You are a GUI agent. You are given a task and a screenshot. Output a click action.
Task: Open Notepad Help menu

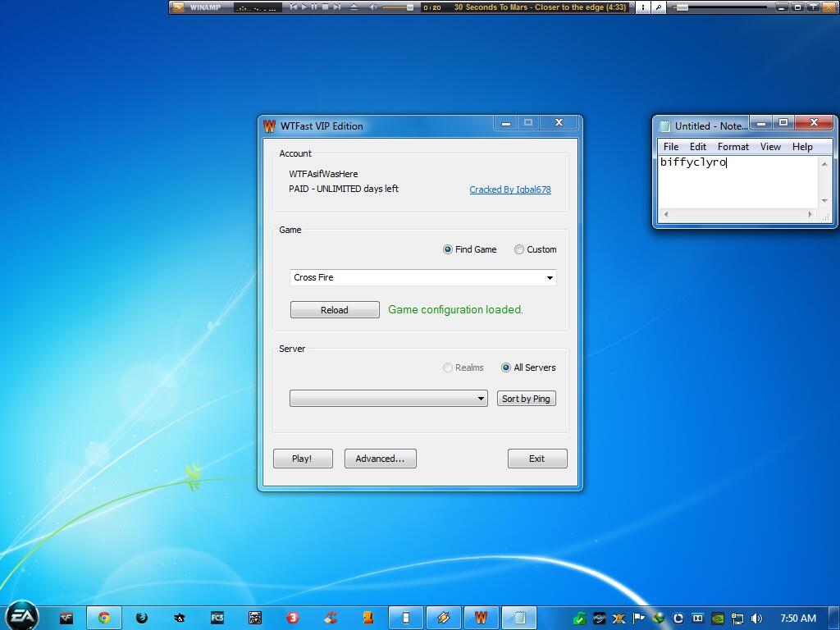click(x=802, y=147)
